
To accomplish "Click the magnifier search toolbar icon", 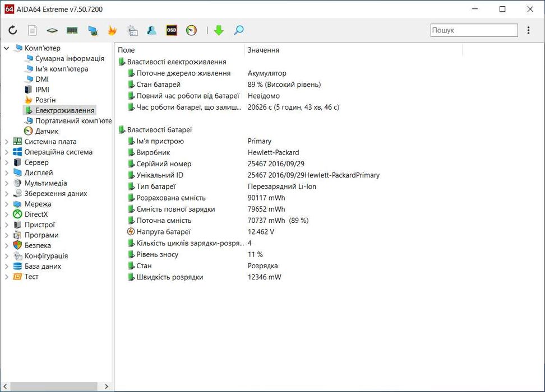I will point(239,31).
